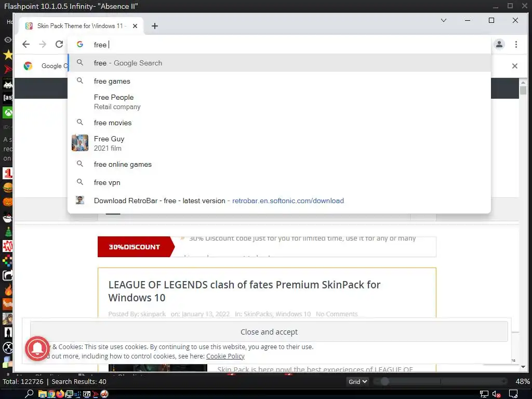Viewport: 532px width, 399px height.
Task: Open a new tab with the plus button
Action: [x=155, y=26]
